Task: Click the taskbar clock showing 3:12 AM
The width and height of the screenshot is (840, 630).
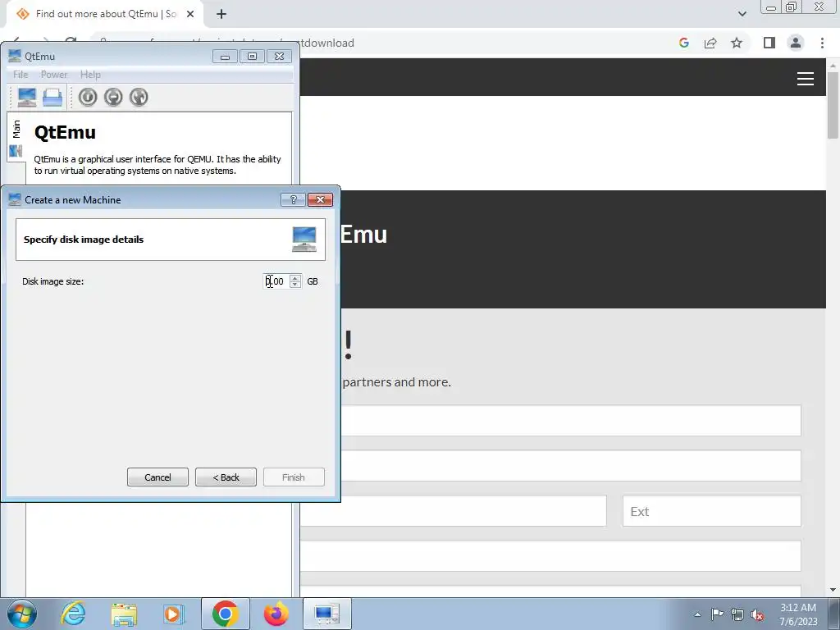Action: pos(798,614)
